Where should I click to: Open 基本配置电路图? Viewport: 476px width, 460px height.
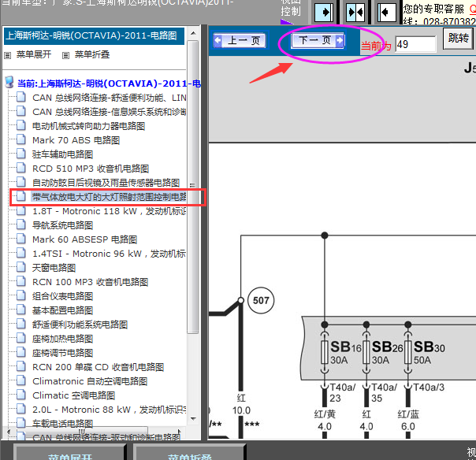[x=62, y=310]
